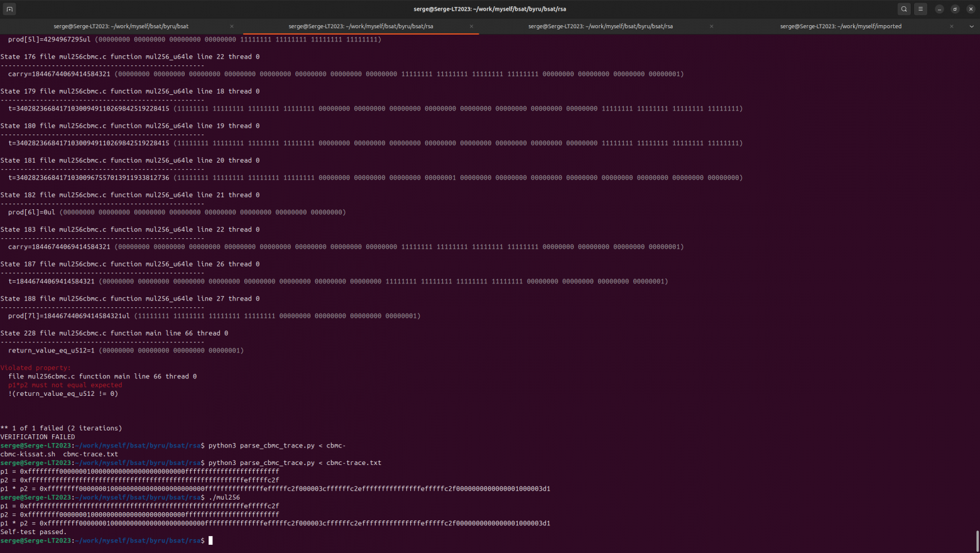Viewport: 980px width, 553px height.
Task: Click 'file mul256cbmc.c function main line 66' under Violated property
Action: 102,376
